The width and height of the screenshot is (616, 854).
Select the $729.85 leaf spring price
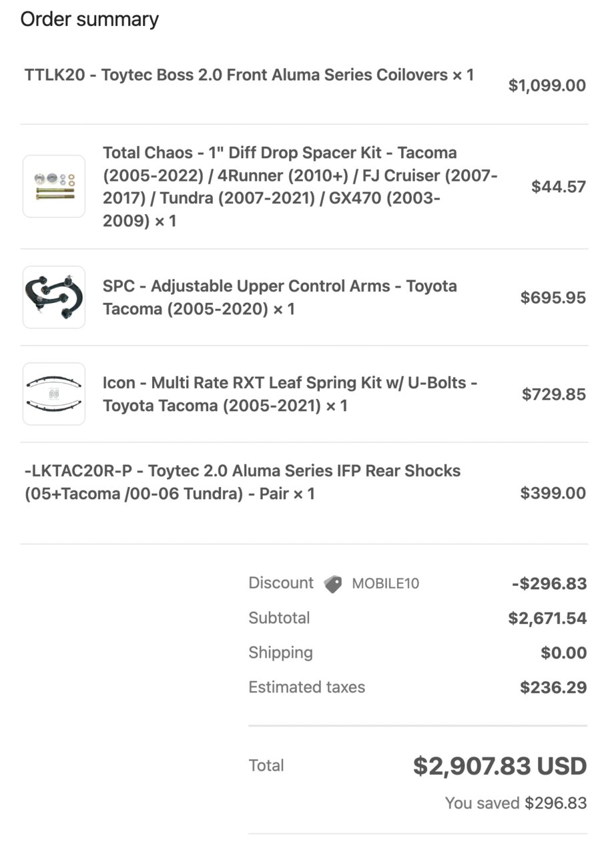554,394
